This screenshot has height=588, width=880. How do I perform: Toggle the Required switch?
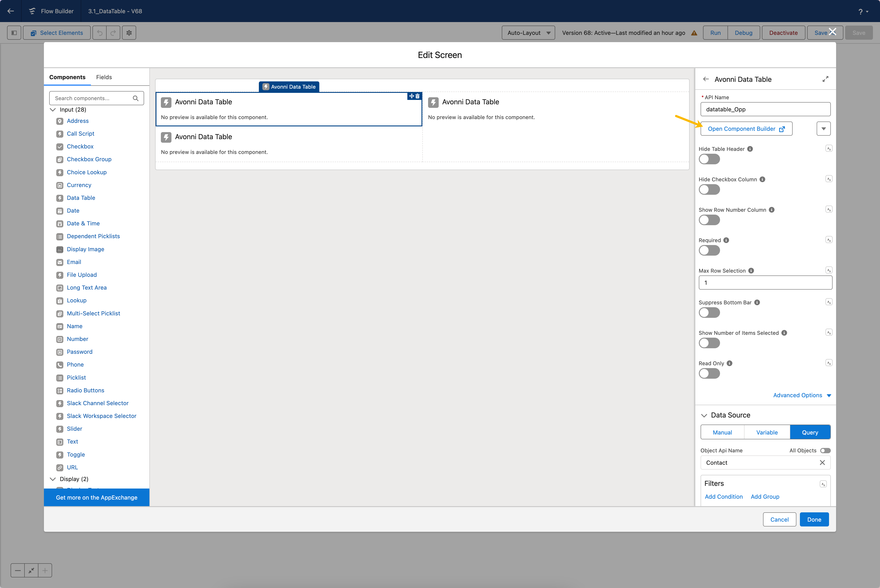pos(709,250)
